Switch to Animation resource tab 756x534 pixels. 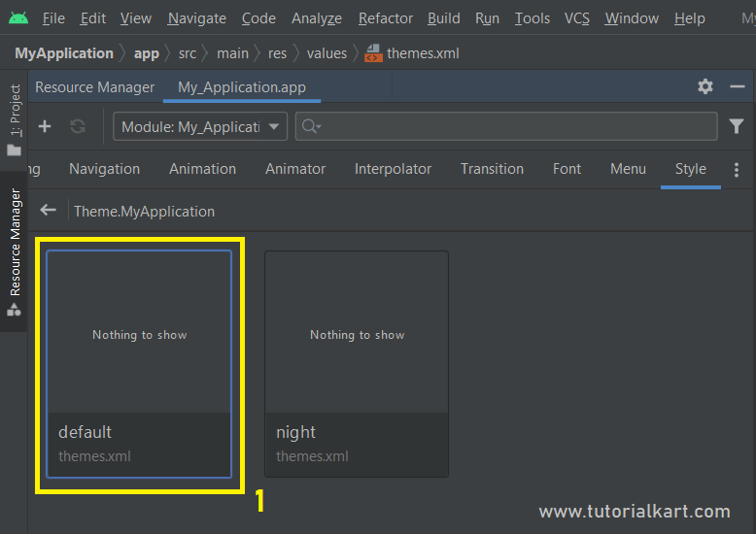tap(202, 169)
